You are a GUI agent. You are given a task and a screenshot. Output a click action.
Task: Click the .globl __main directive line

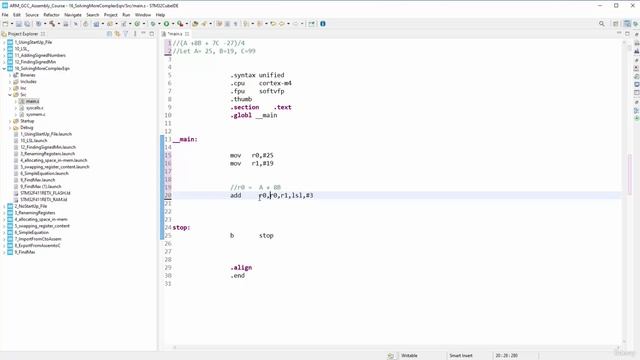pyautogui.click(x=254, y=115)
